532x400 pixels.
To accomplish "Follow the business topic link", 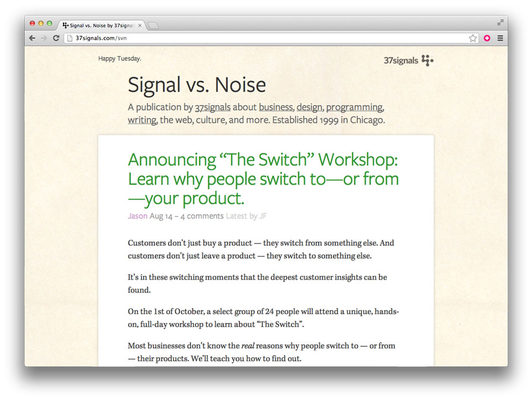I will point(276,107).
